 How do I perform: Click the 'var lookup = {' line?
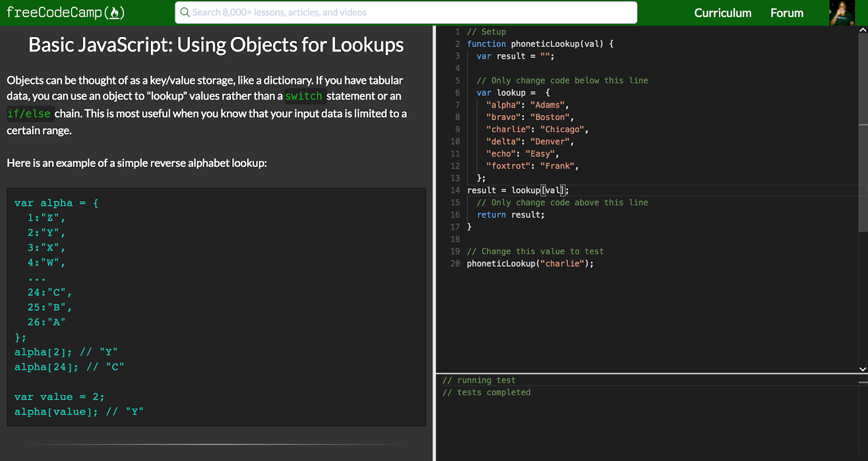click(513, 93)
